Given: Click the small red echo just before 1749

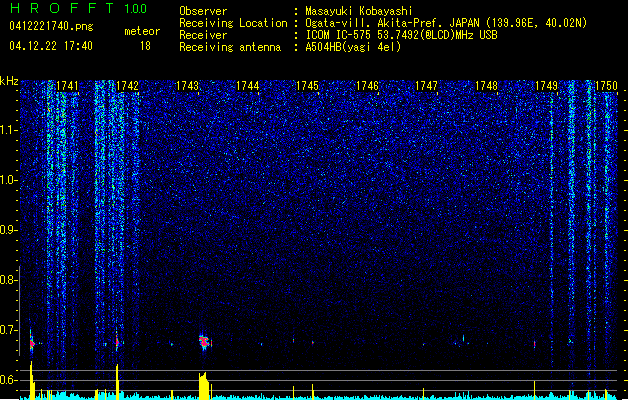Looking at the screenshot, I should pyautogui.click(x=535, y=344).
